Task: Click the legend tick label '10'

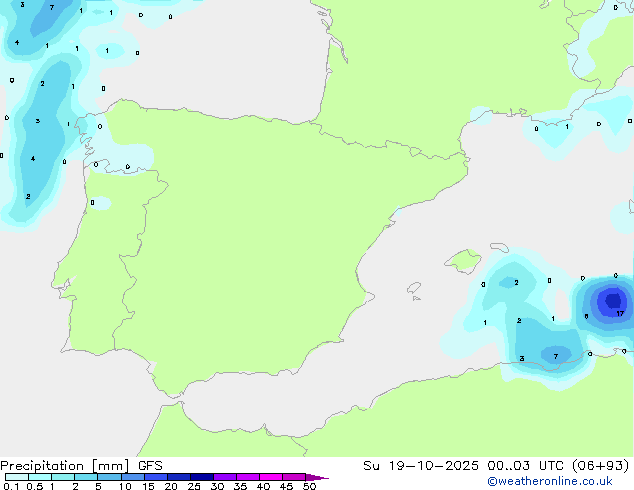Action: (x=125, y=486)
